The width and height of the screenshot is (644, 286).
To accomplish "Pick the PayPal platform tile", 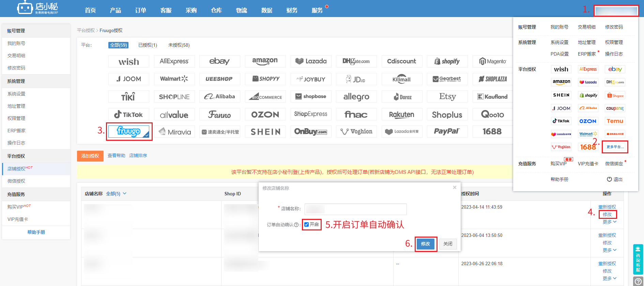I will pyautogui.click(x=447, y=132).
